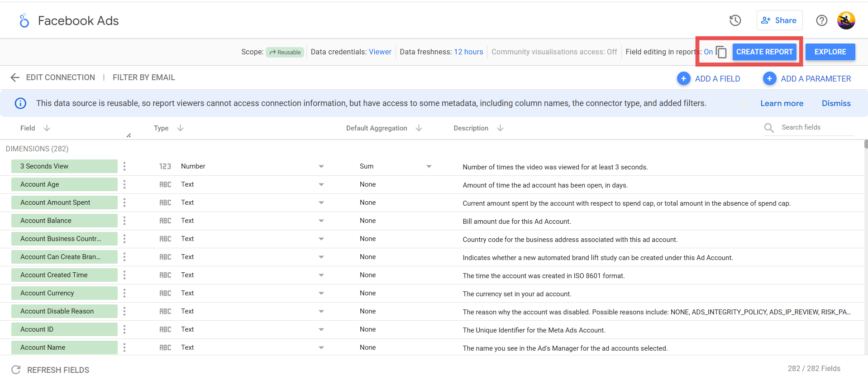Click the Reusable scope chip
The height and width of the screenshot is (381, 868).
point(285,52)
